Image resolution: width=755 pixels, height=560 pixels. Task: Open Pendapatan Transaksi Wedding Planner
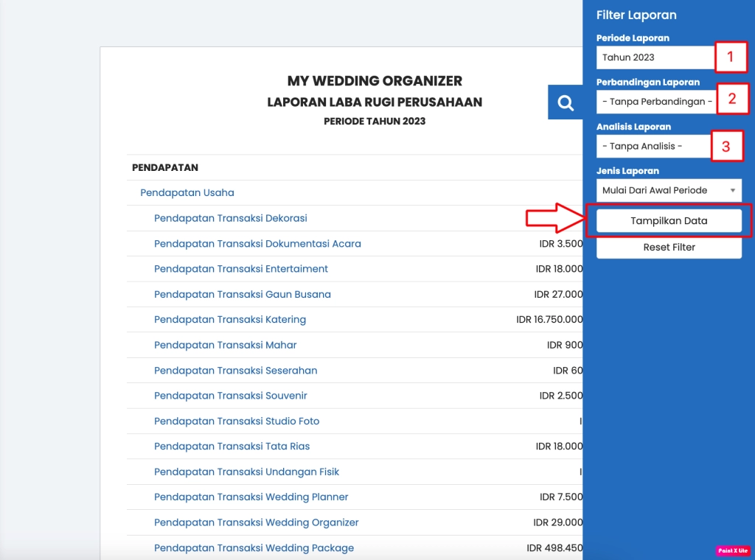[251, 497]
